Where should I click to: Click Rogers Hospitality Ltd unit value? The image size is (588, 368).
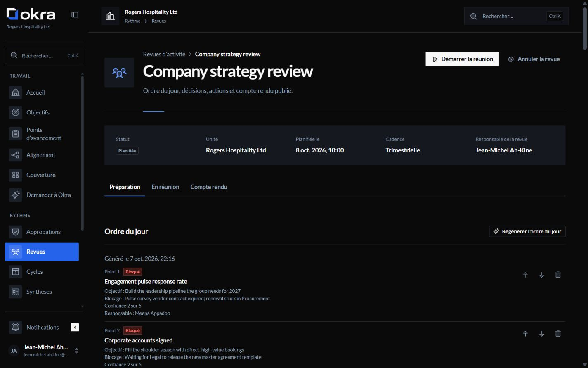(236, 150)
